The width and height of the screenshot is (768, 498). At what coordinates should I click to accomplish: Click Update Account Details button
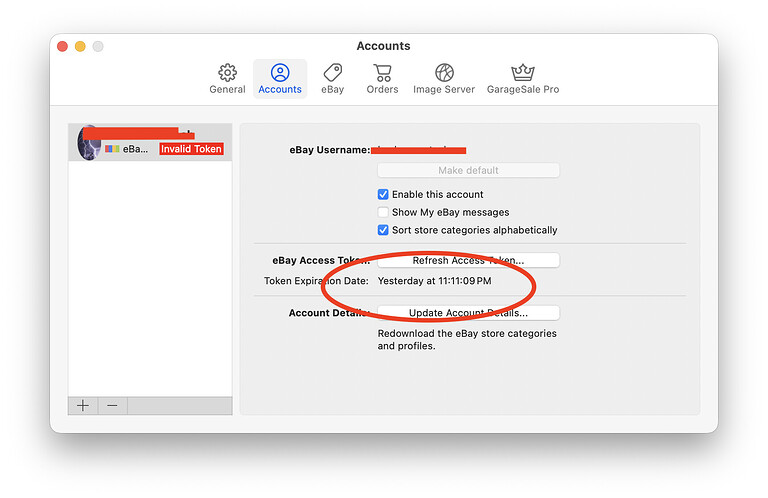point(468,313)
